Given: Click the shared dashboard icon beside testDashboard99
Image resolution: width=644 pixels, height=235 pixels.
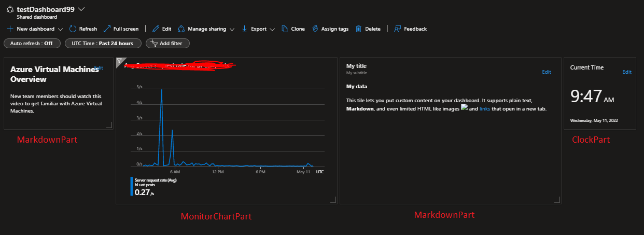Looking at the screenshot, I should 10,9.
